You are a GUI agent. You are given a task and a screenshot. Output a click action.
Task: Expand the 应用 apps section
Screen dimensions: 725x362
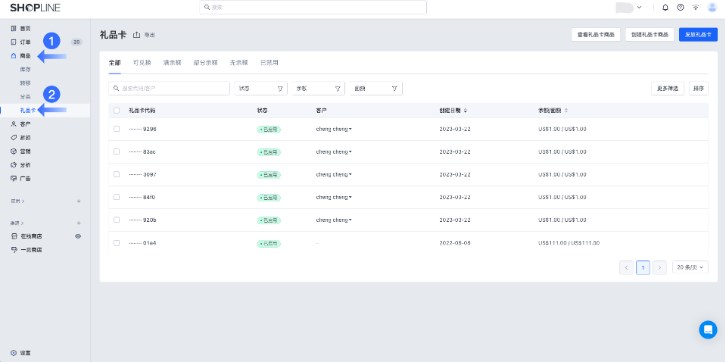tap(18, 201)
